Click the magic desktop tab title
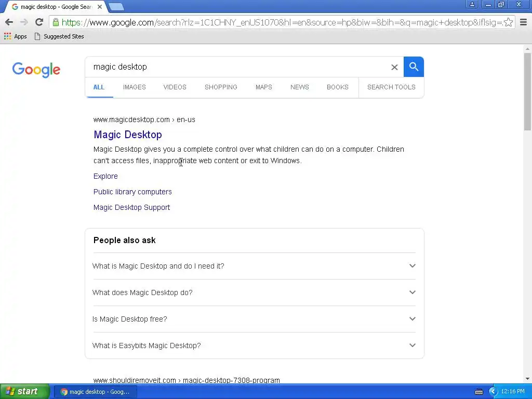This screenshot has height=399, width=532. tap(56, 7)
